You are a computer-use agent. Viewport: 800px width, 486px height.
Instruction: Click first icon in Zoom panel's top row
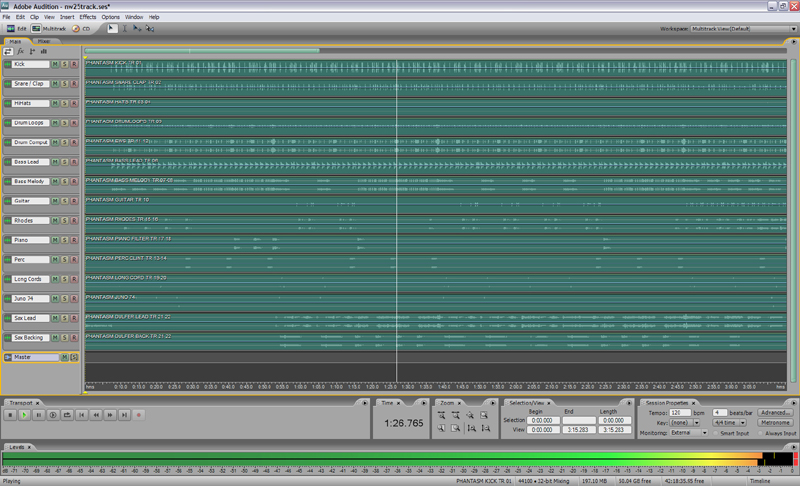[x=441, y=415]
